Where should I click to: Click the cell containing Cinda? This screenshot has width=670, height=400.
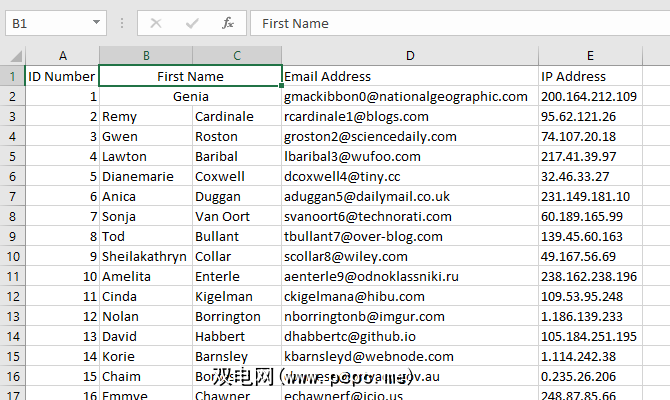[x=146, y=296]
